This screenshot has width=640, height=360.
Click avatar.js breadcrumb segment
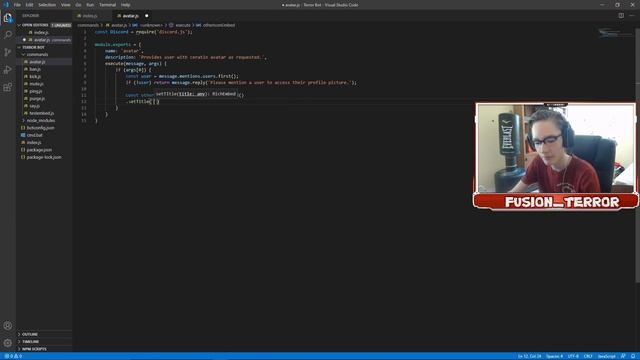pyautogui.click(x=116, y=25)
